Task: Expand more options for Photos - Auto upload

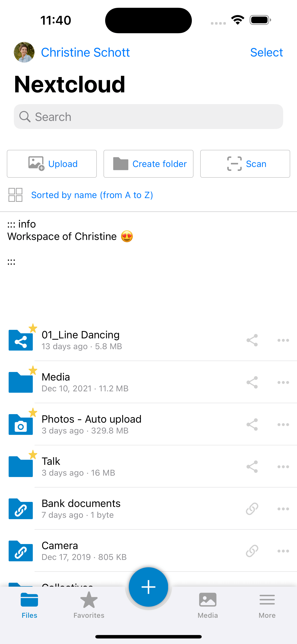Action: pyautogui.click(x=283, y=424)
